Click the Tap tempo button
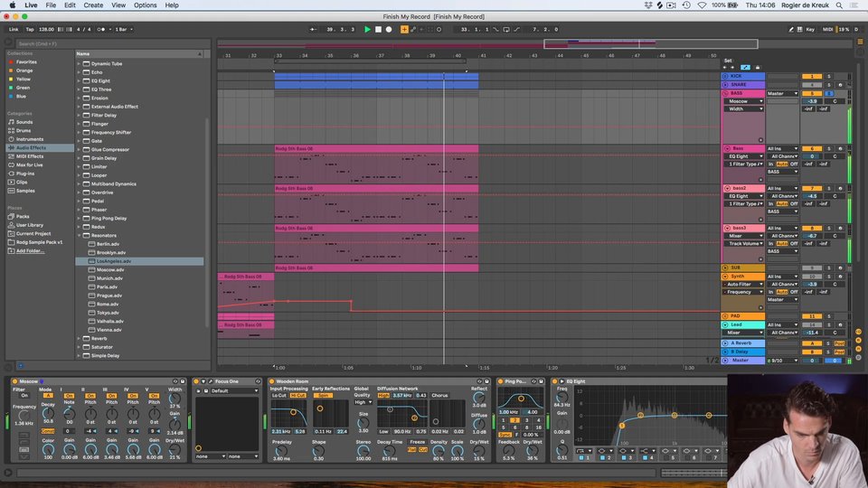This screenshot has width=868, height=488. tap(30, 29)
